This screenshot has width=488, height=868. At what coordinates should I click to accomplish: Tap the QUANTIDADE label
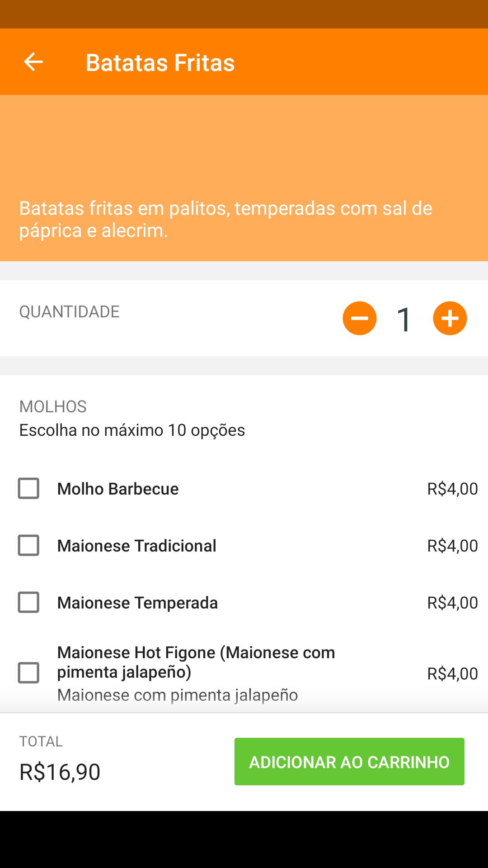69,311
